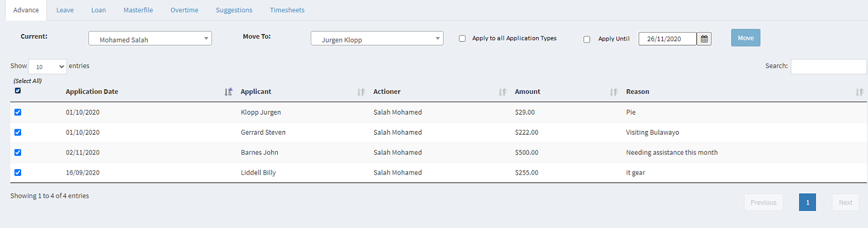This screenshot has height=228, width=868.
Task: Select applicant name Barnes John
Action: click(x=260, y=152)
